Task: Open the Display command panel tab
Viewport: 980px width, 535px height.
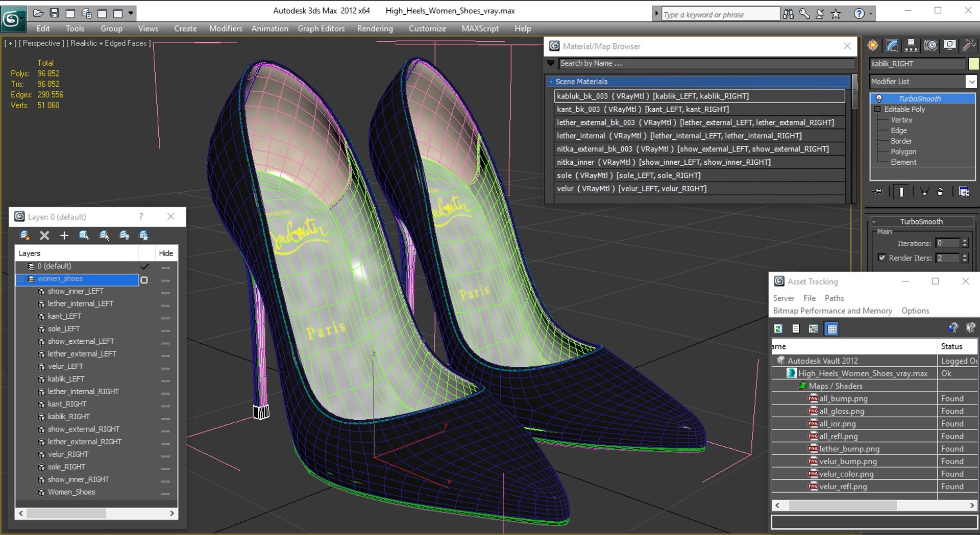Action: point(949,45)
